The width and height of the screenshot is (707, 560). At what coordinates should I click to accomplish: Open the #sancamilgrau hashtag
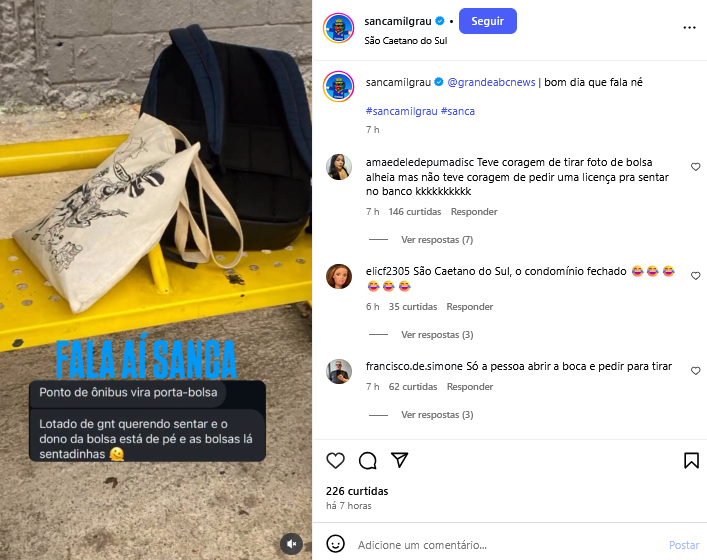coord(401,111)
